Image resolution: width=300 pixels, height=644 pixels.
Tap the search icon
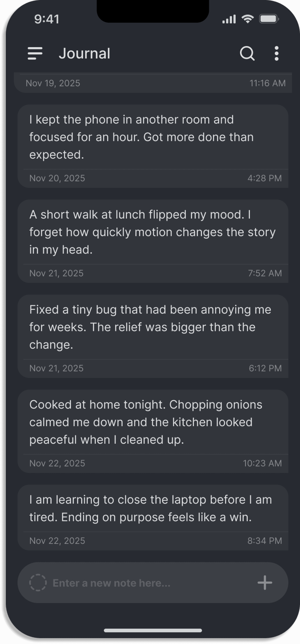(x=247, y=53)
